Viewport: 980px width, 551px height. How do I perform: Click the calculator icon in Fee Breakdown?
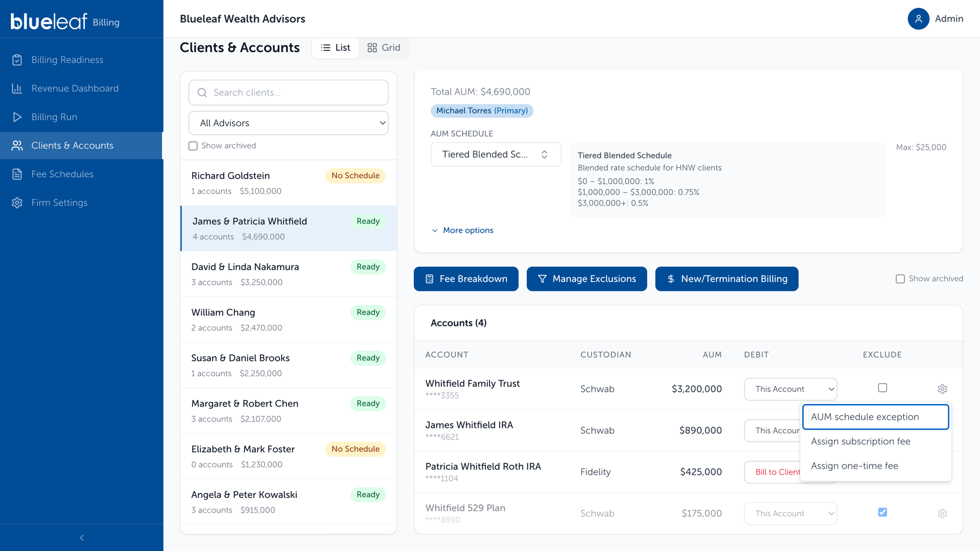(429, 279)
